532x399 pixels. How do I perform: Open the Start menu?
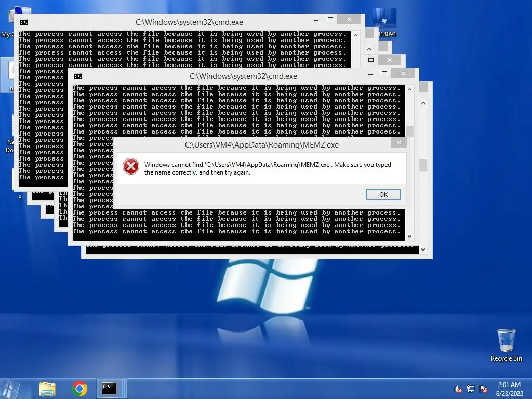pos(9,389)
